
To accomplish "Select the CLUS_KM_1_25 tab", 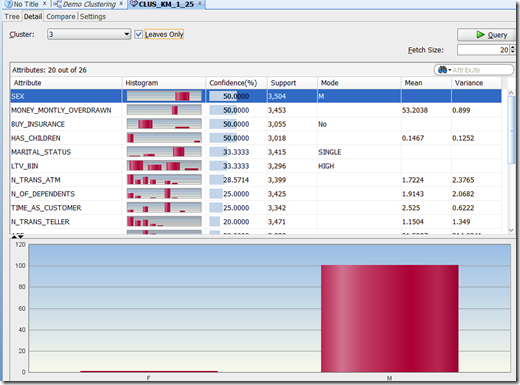I will pyautogui.click(x=166, y=4).
